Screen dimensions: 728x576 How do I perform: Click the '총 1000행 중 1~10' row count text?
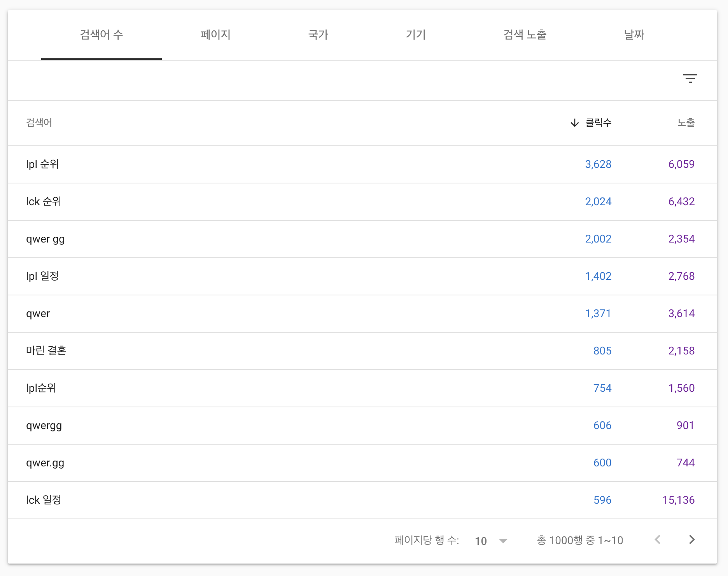coord(580,540)
